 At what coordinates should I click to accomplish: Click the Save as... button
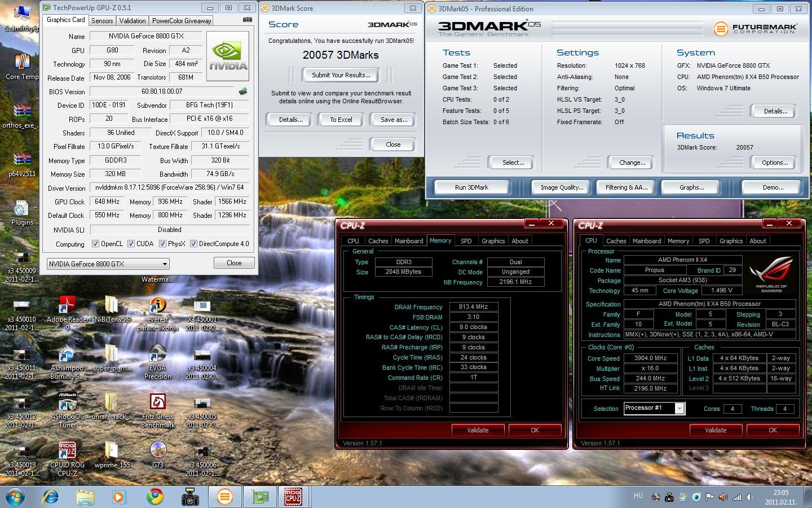[x=394, y=120]
